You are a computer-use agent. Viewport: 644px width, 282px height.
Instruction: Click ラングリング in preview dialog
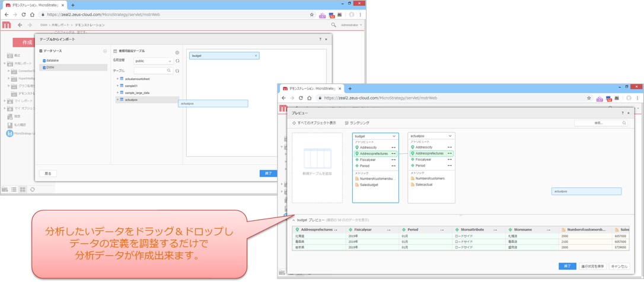pos(357,123)
